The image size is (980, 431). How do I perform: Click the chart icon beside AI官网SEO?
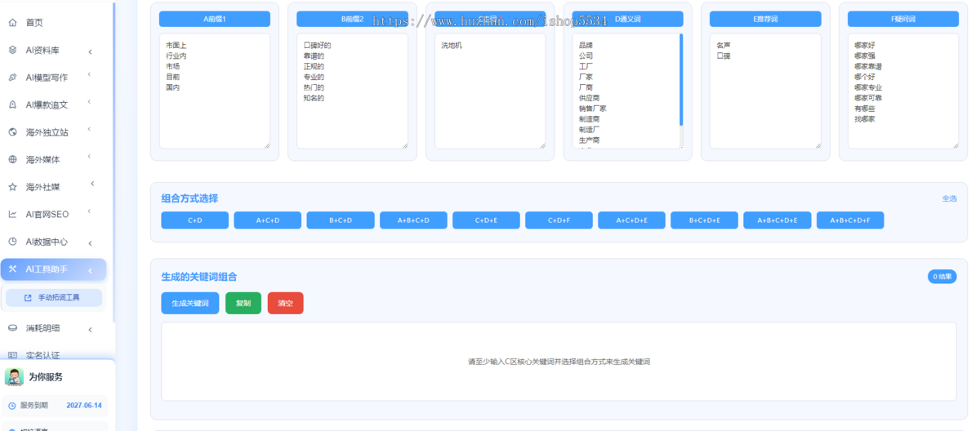pos(12,214)
